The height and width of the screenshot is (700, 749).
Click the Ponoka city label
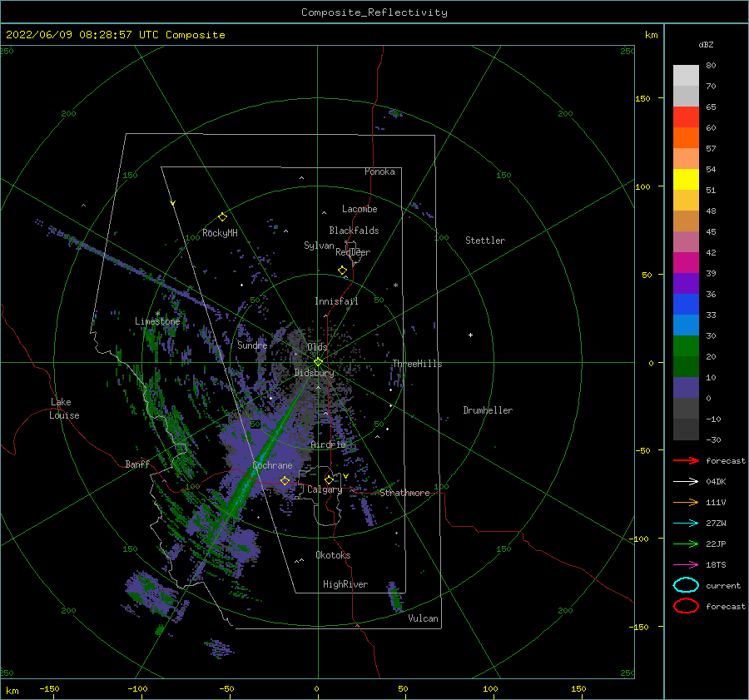click(x=379, y=171)
